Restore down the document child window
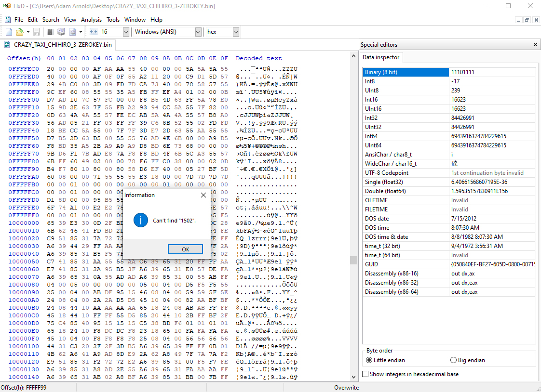Viewport: 541px width, 392px height. (x=527, y=20)
